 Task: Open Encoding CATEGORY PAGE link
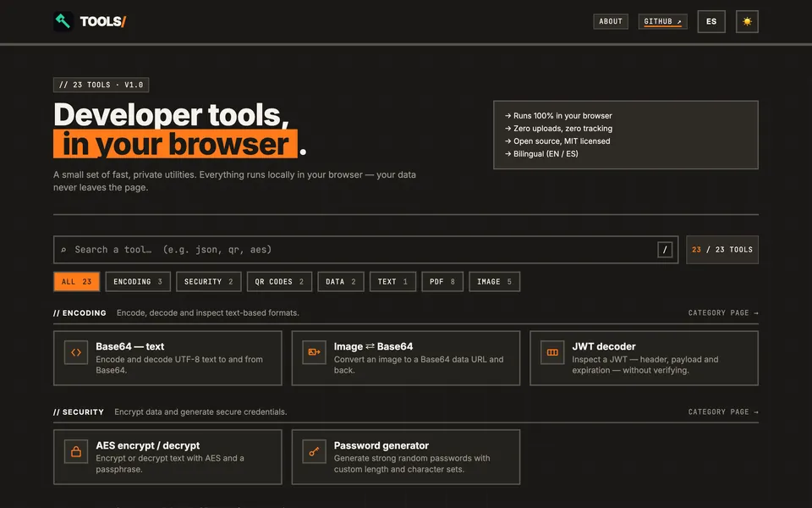click(723, 312)
